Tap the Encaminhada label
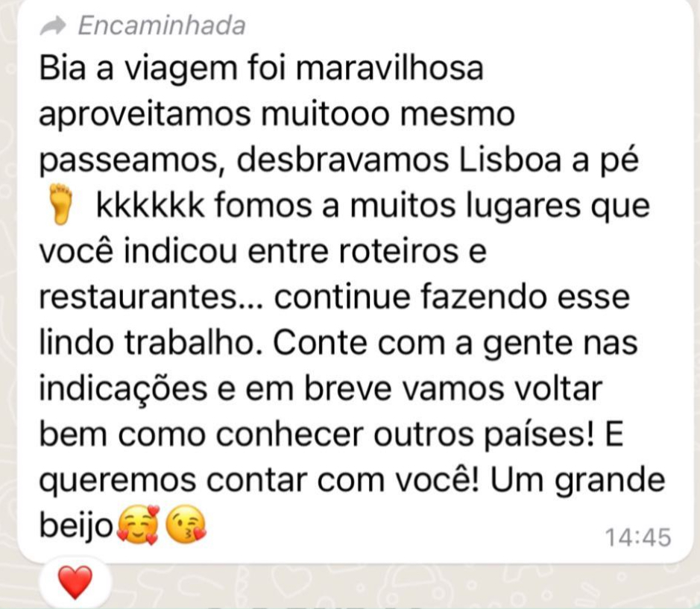 [x=162, y=25]
